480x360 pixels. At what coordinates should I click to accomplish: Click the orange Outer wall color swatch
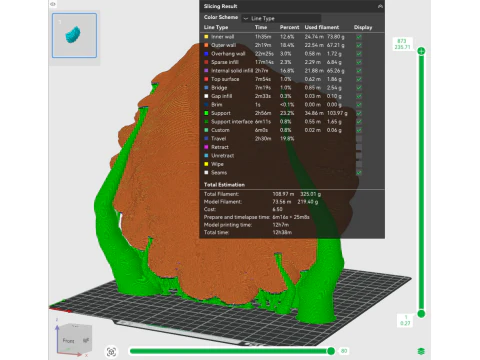tap(206, 45)
